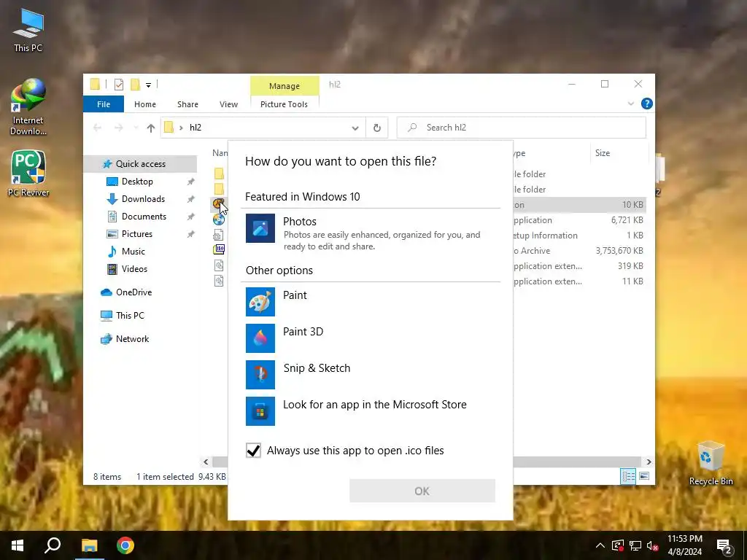The width and height of the screenshot is (747, 560).
Task: Open Documents in the navigation pane
Action: [144, 217]
